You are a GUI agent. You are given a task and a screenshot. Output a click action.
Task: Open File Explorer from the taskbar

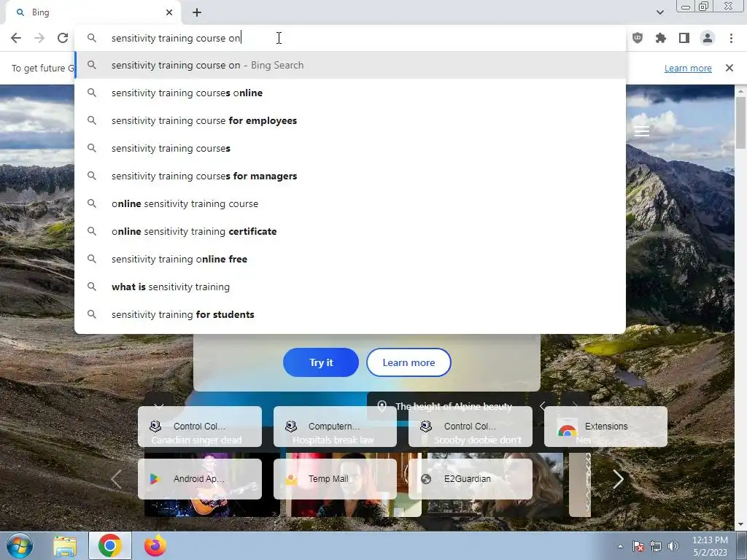coord(65,545)
